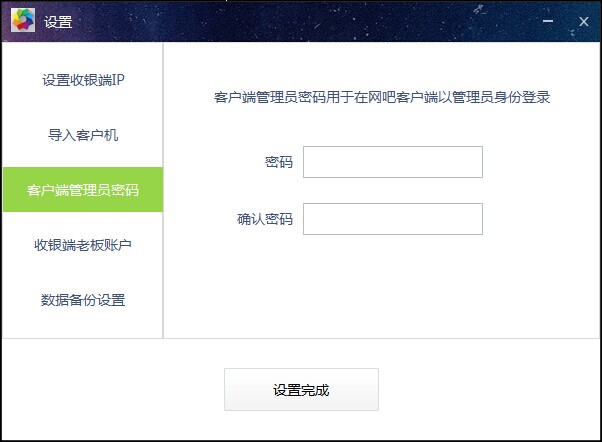Close the 设置 dialog with X
Viewport: 602px width, 442px height.
[584, 22]
